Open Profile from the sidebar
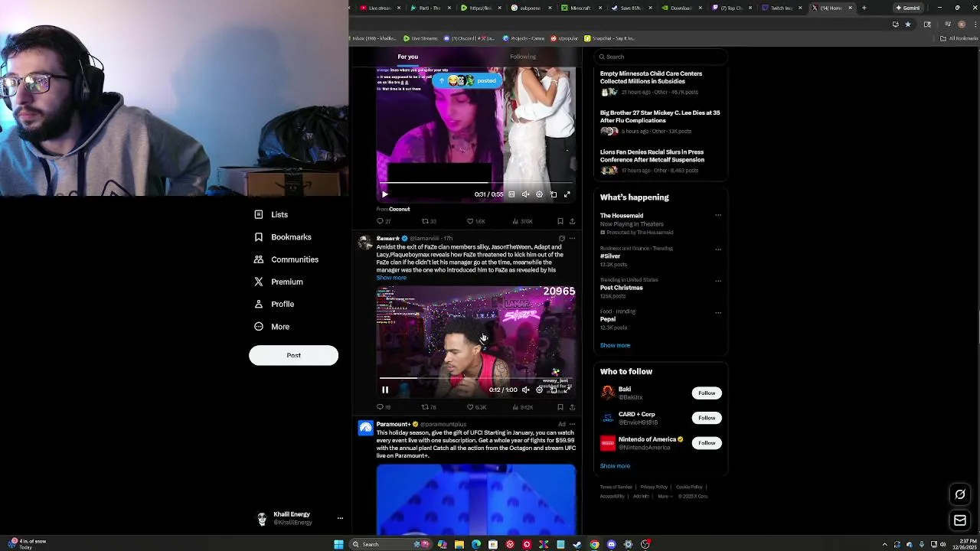The image size is (980, 551). pos(274,304)
